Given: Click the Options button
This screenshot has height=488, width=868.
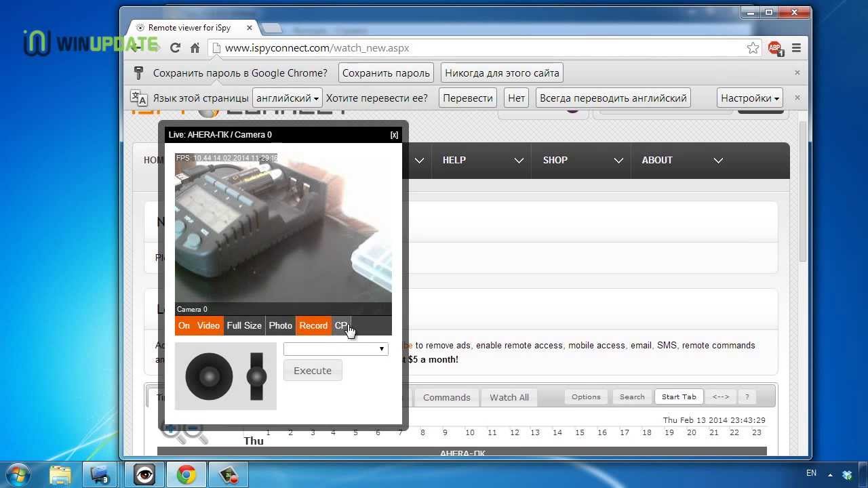Looking at the screenshot, I should pyautogui.click(x=586, y=397).
